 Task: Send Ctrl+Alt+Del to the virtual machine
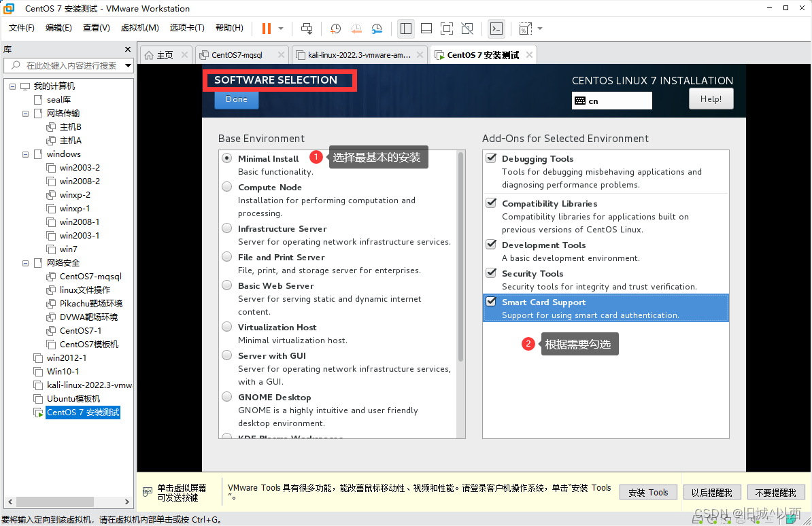click(307, 29)
